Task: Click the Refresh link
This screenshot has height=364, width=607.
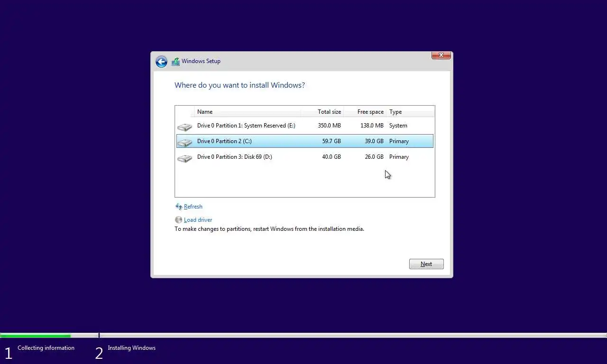Action: [x=193, y=207]
